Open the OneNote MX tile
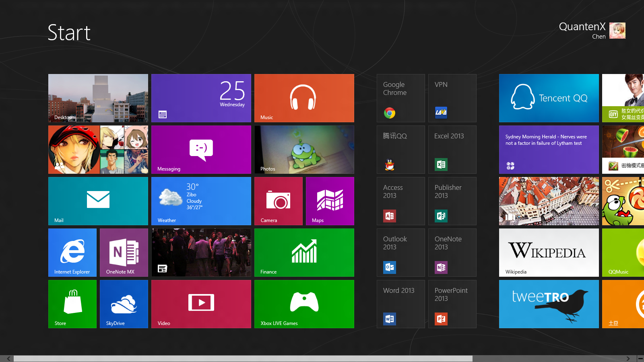Image resolution: width=644 pixels, height=362 pixels. (x=124, y=253)
